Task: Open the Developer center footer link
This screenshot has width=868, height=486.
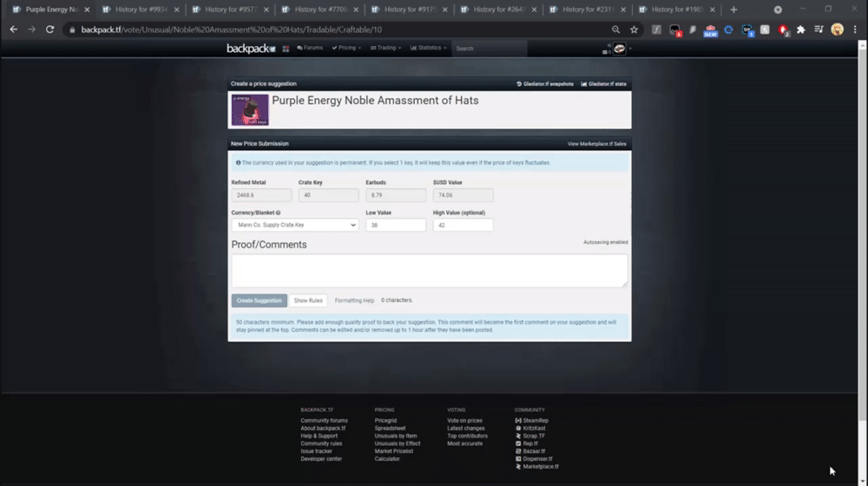Action: click(x=321, y=459)
